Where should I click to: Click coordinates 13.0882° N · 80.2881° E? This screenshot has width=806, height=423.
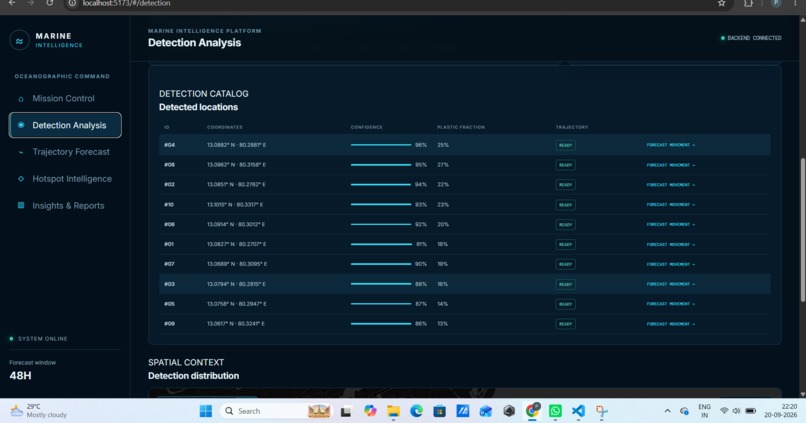[236, 145]
